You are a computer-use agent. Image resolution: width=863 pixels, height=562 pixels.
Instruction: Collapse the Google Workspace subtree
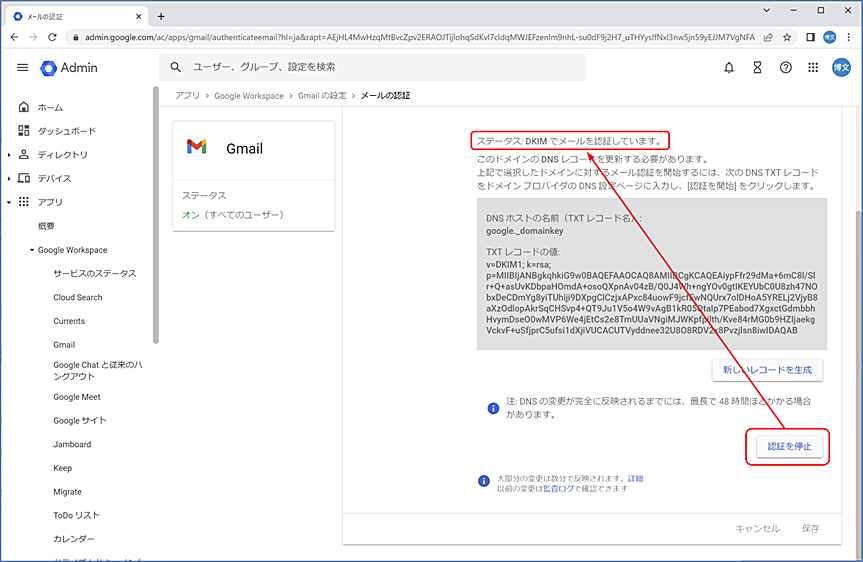tap(32, 250)
